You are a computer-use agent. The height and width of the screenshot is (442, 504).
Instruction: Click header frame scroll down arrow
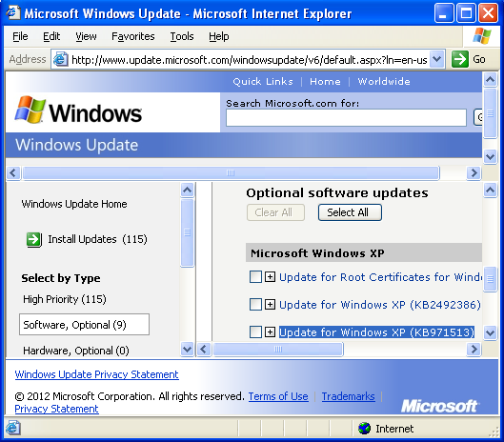point(490,157)
